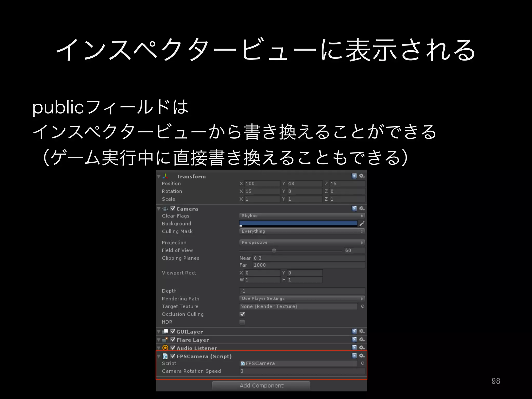Uncheck Occlusion Culling

[242, 314]
